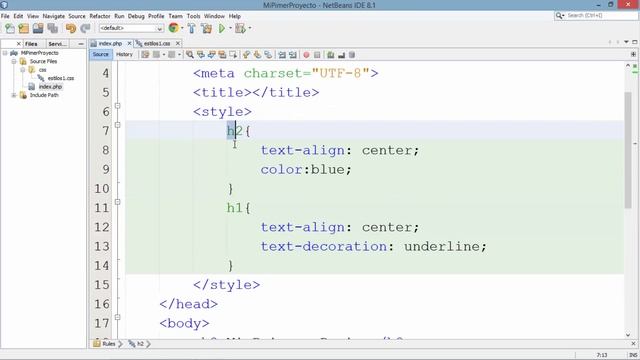The height and width of the screenshot is (360, 640).
Task: Open the Run Project dropdown arrow
Action: pyautogui.click(x=230, y=28)
